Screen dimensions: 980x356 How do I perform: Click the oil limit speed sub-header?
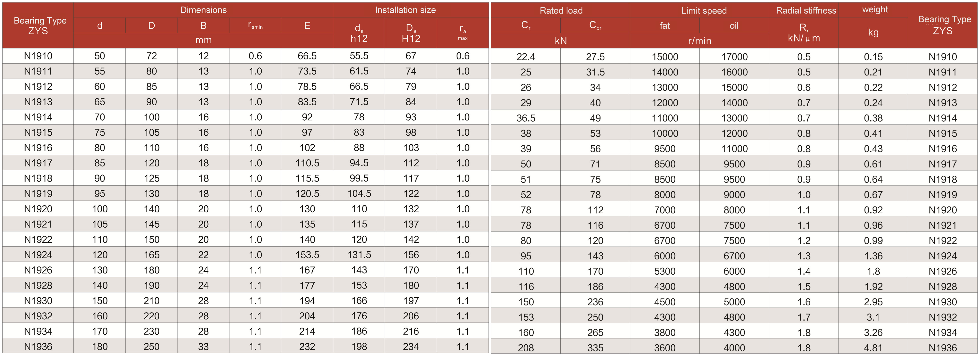point(734,26)
